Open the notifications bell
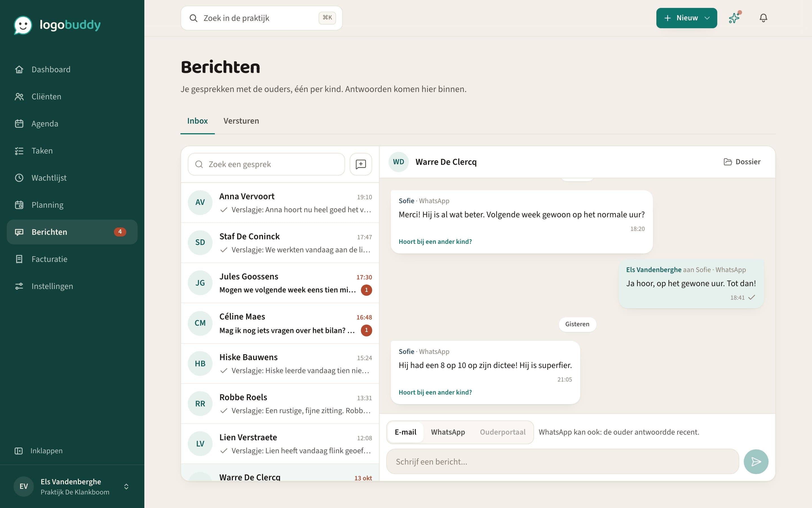812x508 pixels. tap(763, 18)
